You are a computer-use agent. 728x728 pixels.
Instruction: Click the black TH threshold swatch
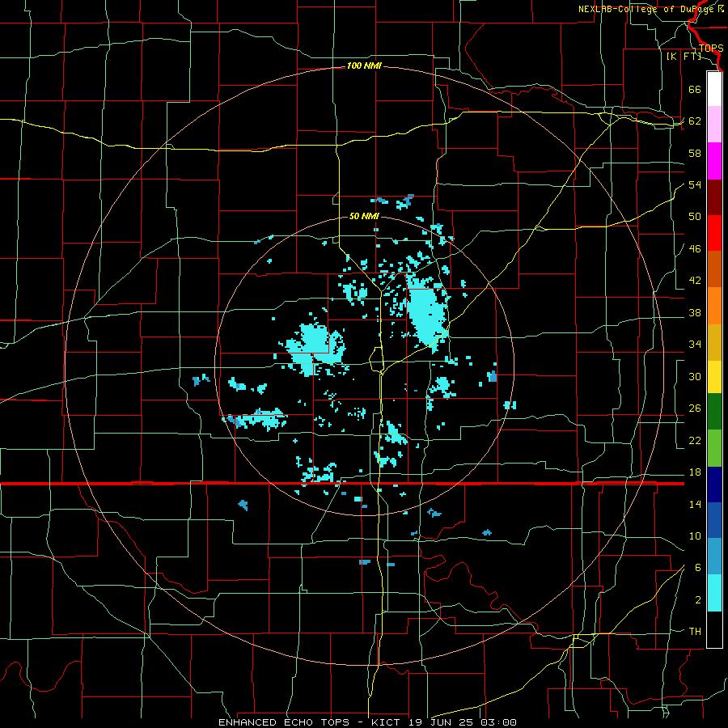pos(714,629)
